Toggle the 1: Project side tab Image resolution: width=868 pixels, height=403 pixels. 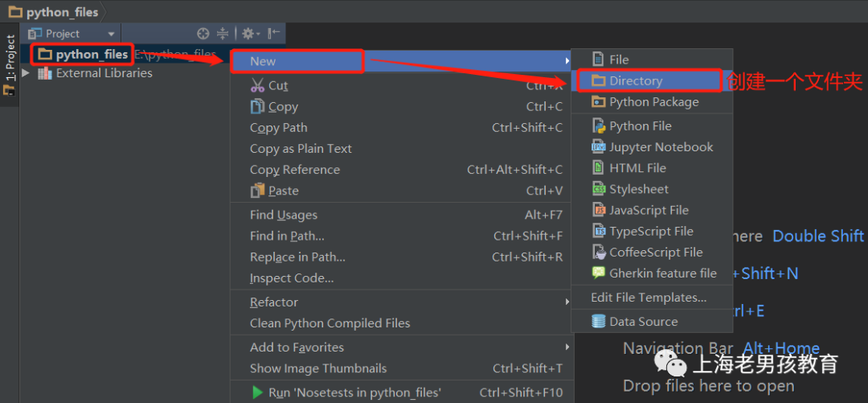[10, 65]
